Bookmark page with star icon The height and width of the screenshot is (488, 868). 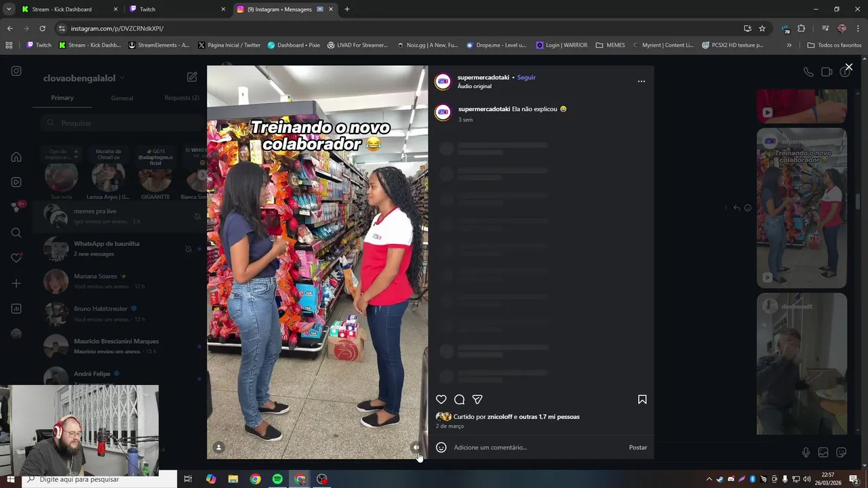[762, 28]
